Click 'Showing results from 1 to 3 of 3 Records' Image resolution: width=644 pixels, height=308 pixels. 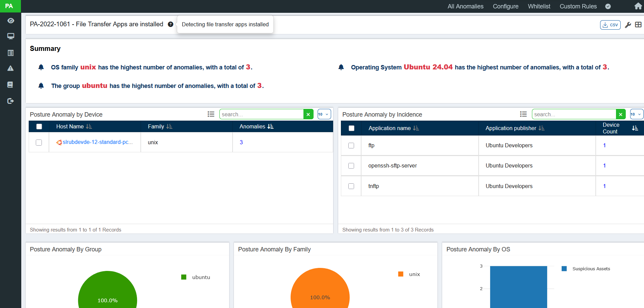pos(388,230)
